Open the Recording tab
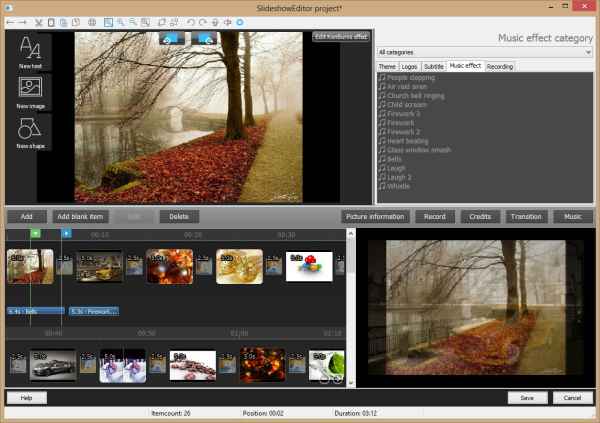This screenshot has height=423, width=600. pos(499,66)
